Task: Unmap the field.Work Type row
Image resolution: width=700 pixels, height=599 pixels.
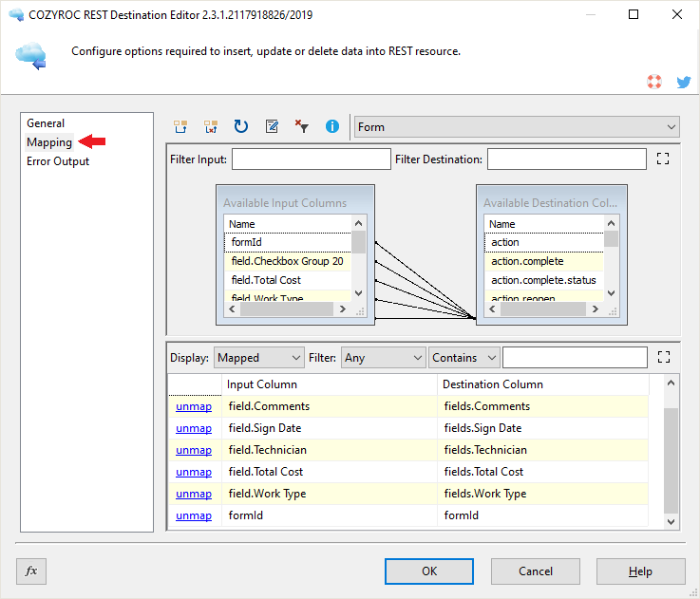Action: point(194,494)
